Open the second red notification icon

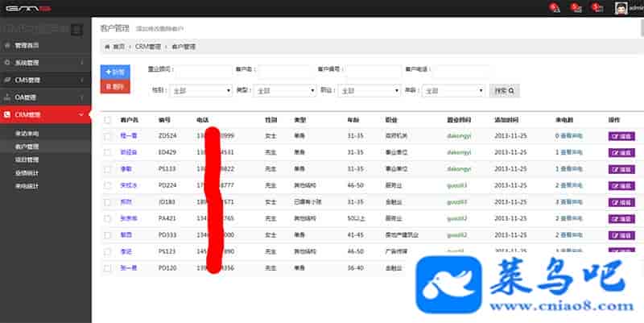(x=576, y=8)
